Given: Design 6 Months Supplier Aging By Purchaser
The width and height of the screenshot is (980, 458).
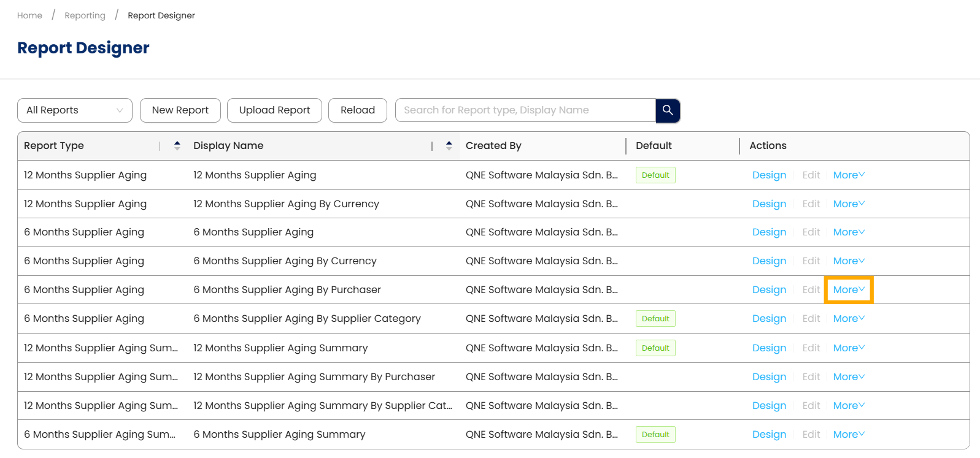Looking at the screenshot, I should [x=769, y=289].
